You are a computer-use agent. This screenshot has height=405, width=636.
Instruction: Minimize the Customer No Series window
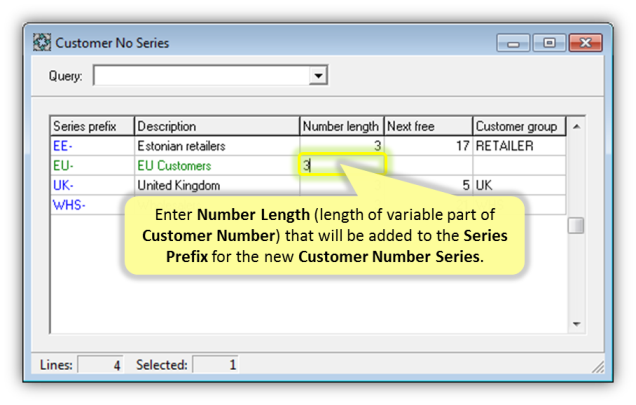513,43
